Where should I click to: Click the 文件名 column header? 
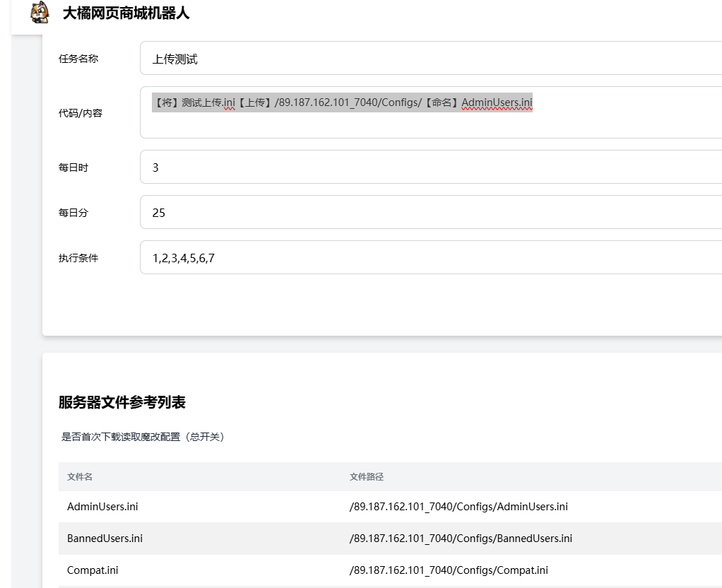[80, 477]
